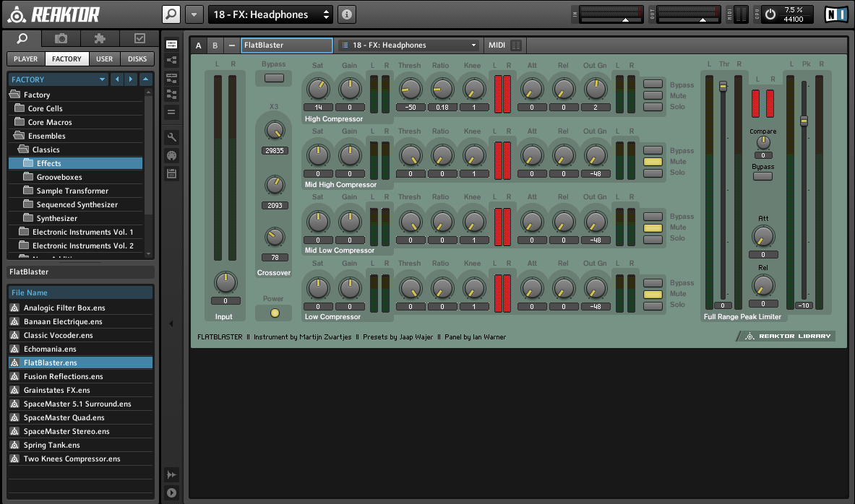Solo the High Compressor band
This screenshot has height=504, width=855.
click(653, 107)
